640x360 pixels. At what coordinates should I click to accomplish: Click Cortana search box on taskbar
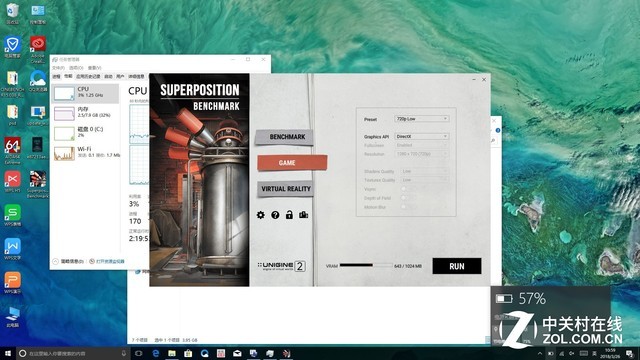(73, 353)
